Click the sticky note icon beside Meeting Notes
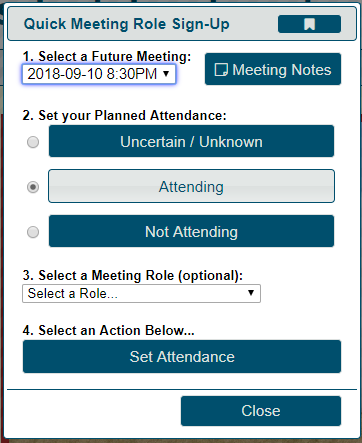362x443 pixels. pyautogui.click(x=221, y=70)
